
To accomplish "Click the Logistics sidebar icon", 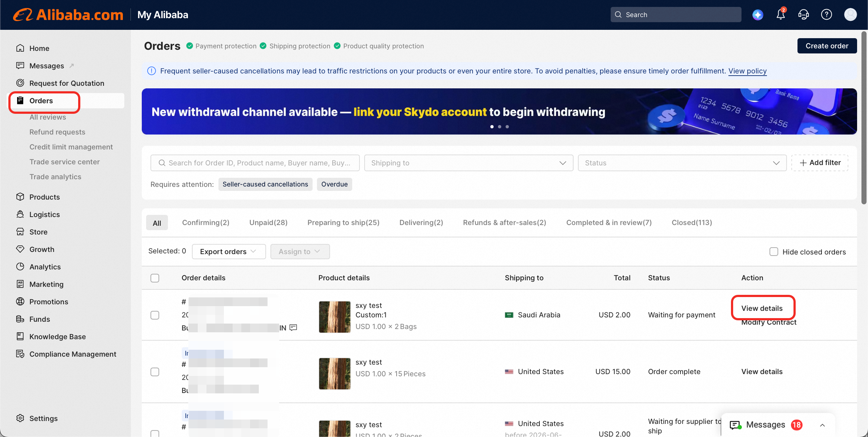I will click(20, 215).
